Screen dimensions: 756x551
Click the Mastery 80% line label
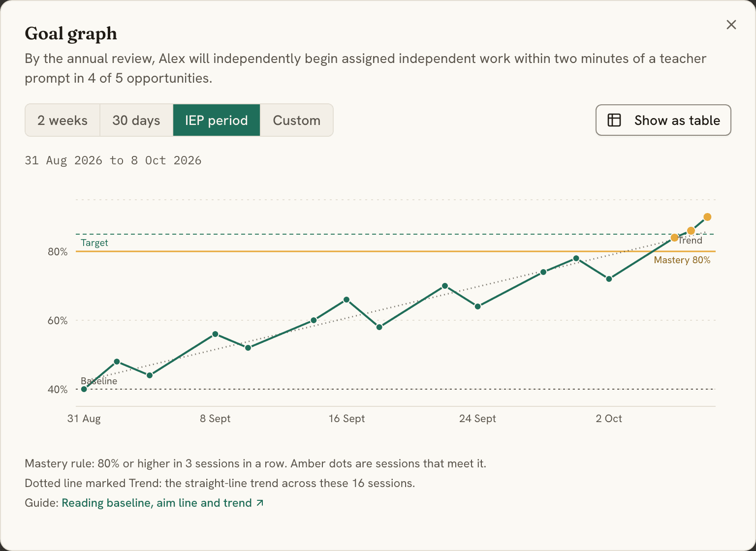(682, 260)
